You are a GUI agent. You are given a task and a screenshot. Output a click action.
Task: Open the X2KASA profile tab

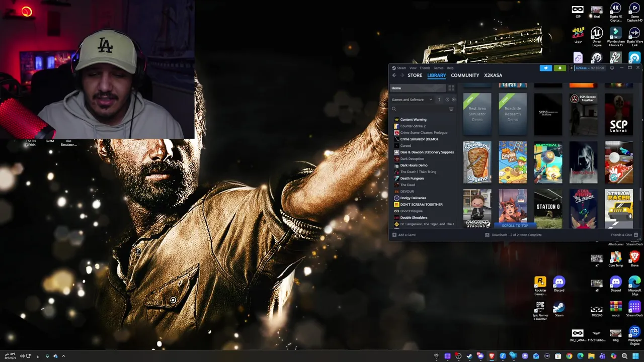click(493, 75)
